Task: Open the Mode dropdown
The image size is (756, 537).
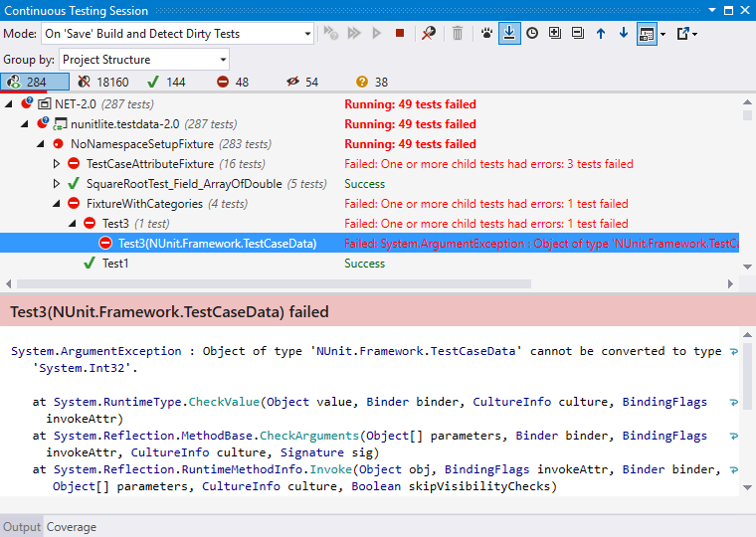Action: tap(177, 34)
